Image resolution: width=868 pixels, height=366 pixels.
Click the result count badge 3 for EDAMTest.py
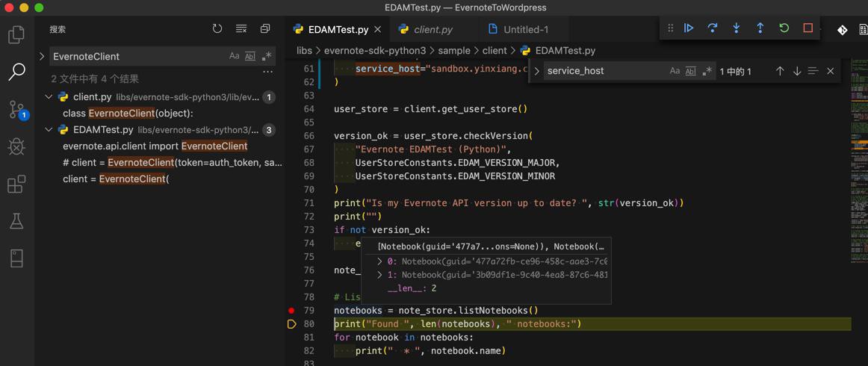(268, 130)
